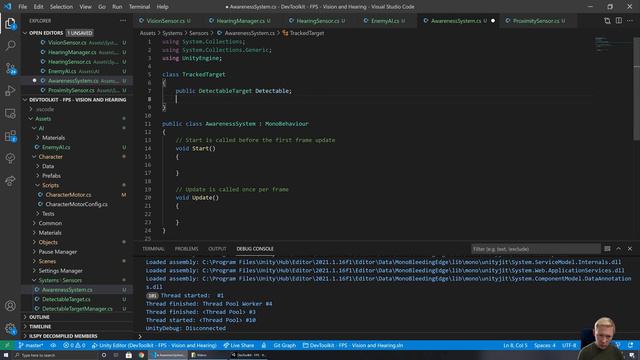Open changes compare icon in editor toolbar
Screen dimensions: 640x360
[607, 20]
